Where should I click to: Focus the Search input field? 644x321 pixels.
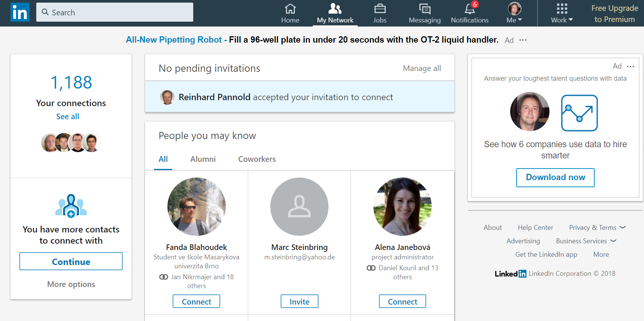pyautogui.click(x=115, y=12)
